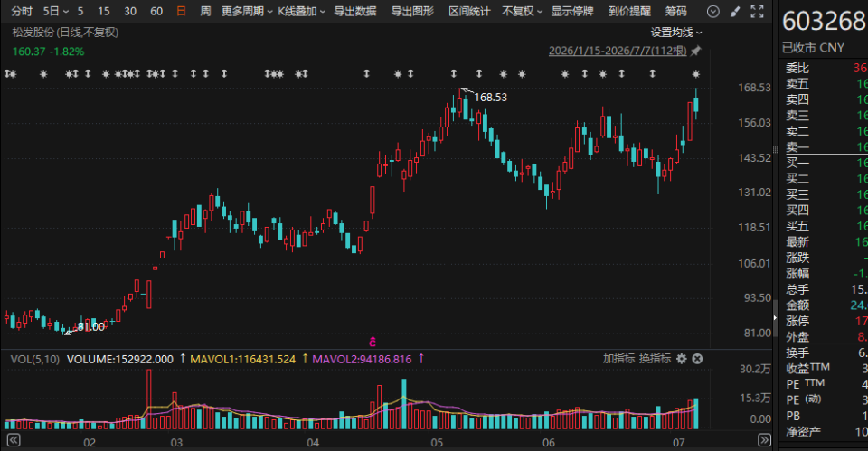The width and height of the screenshot is (868, 451).
Task: Switch chart to 周 weekly period
Action: [x=205, y=11]
